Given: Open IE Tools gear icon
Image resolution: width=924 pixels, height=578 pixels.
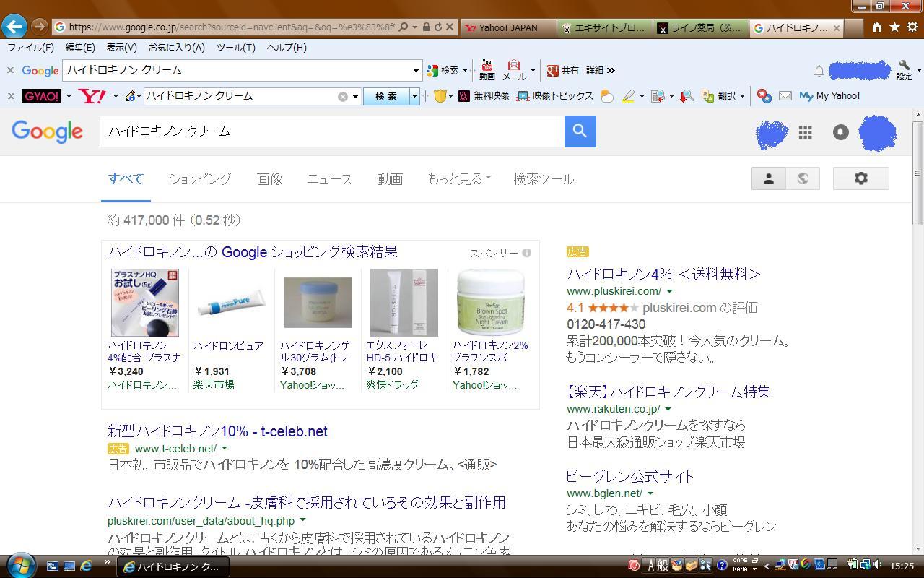Looking at the screenshot, I should click(912, 27).
